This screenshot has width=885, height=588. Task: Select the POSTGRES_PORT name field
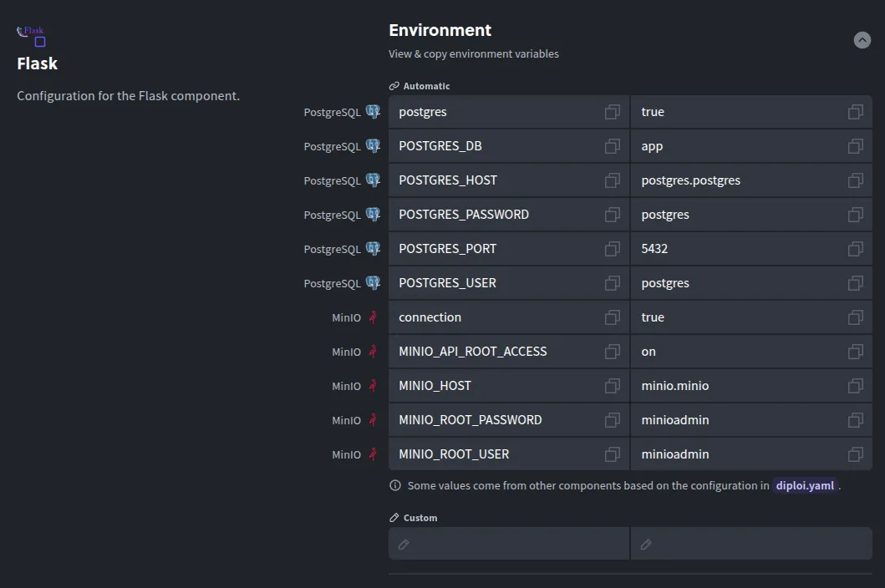[x=493, y=249]
